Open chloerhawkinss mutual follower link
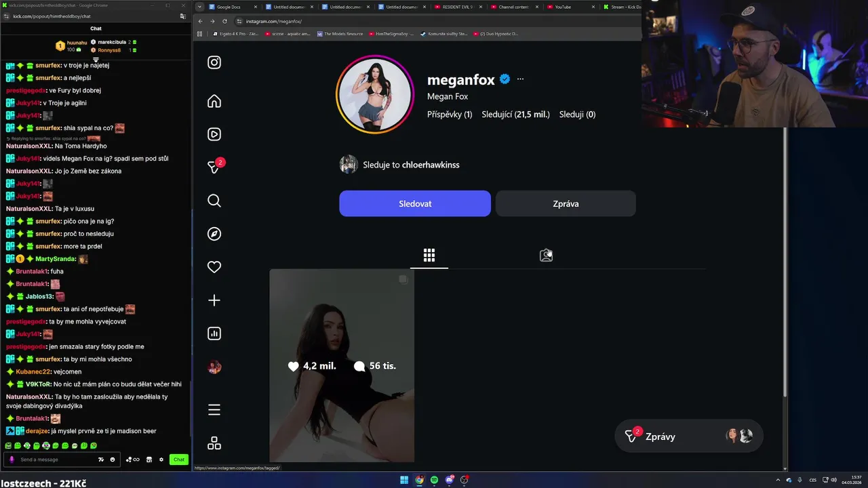This screenshot has width=868, height=488. (431, 165)
